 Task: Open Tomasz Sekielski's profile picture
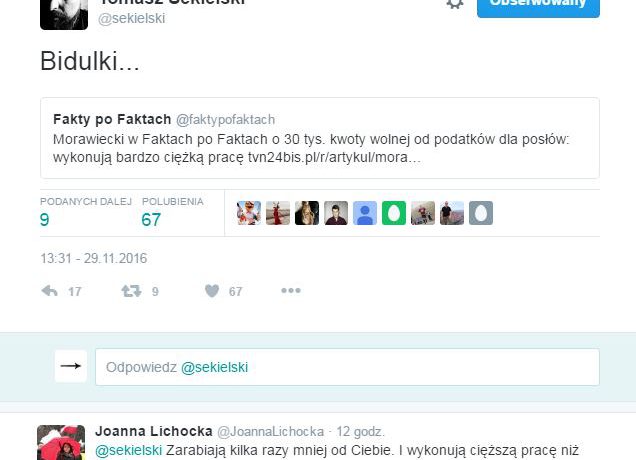tap(64, 13)
